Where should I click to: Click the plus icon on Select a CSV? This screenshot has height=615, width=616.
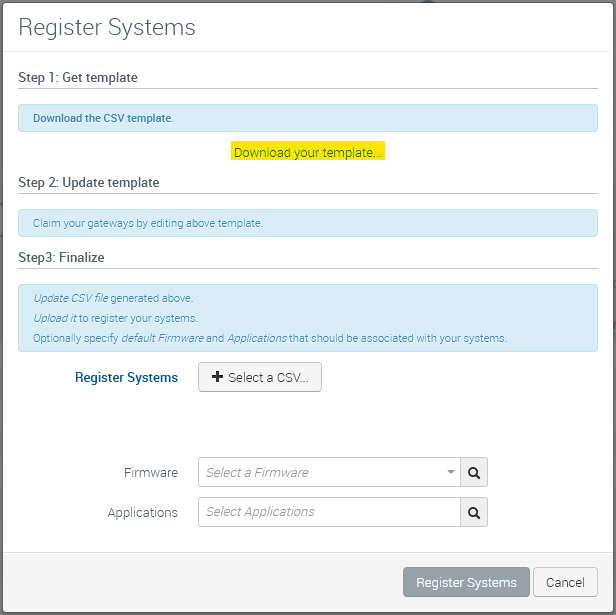point(216,378)
